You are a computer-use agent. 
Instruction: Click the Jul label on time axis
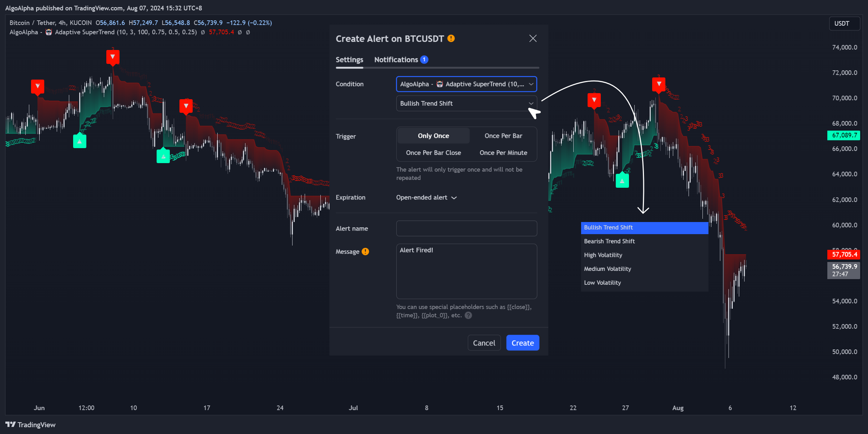click(353, 408)
